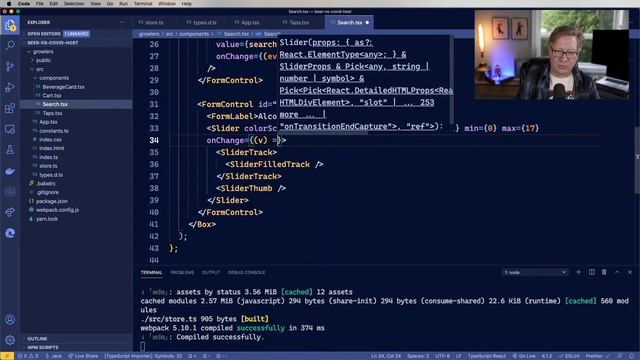Viewport: 640px width, 360px height.
Task: Open the Extensions view
Action: [x=10, y=108]
